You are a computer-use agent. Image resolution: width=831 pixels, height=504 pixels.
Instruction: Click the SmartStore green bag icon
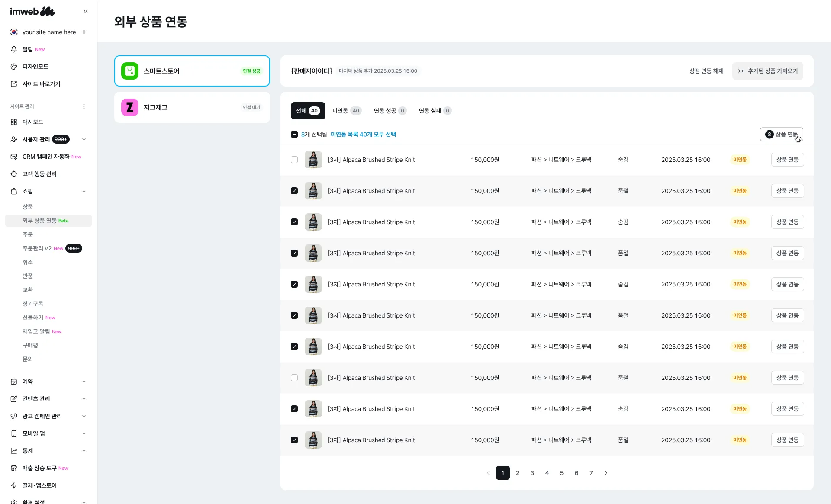[x=130, y=71]
